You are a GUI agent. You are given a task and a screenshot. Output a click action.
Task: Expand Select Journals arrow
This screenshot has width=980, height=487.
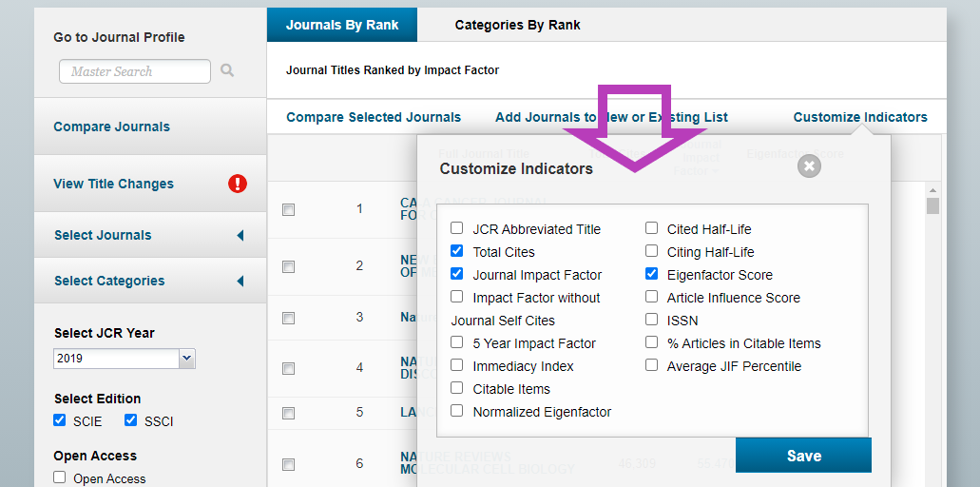click(240, 235)
